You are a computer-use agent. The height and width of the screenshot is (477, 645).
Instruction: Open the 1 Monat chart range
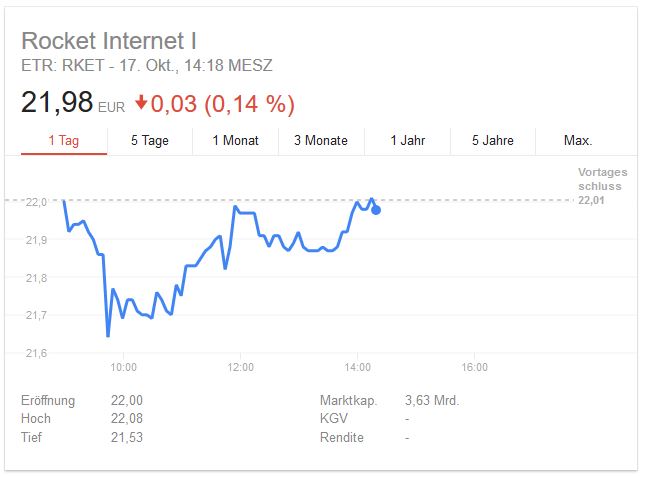(x=235, y=141)
